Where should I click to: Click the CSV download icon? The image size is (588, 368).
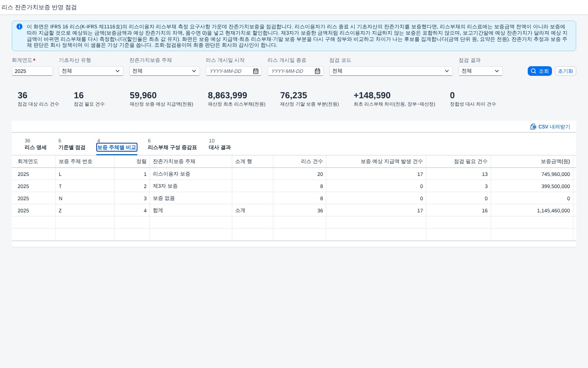pos(533,127)
